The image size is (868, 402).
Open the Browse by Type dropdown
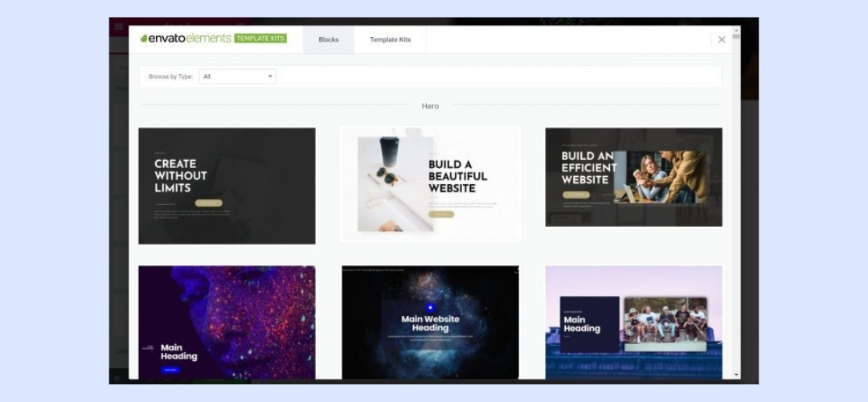tap(237, 76)
